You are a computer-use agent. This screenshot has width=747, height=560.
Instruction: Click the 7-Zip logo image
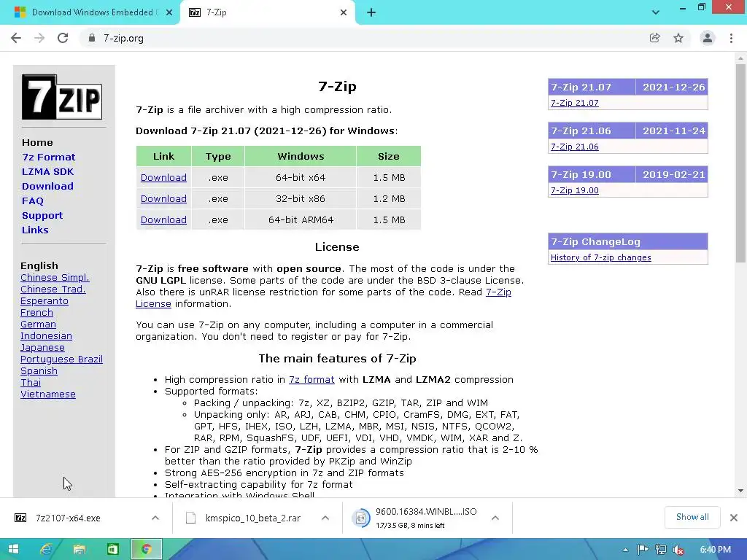[62, 97]
